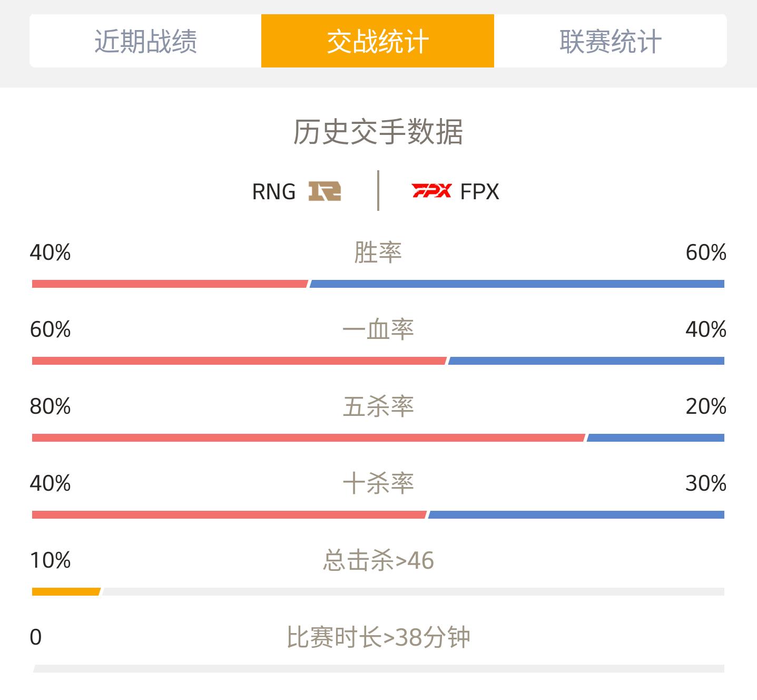Open the 联赛统计 tab

[x=611, y=41]
